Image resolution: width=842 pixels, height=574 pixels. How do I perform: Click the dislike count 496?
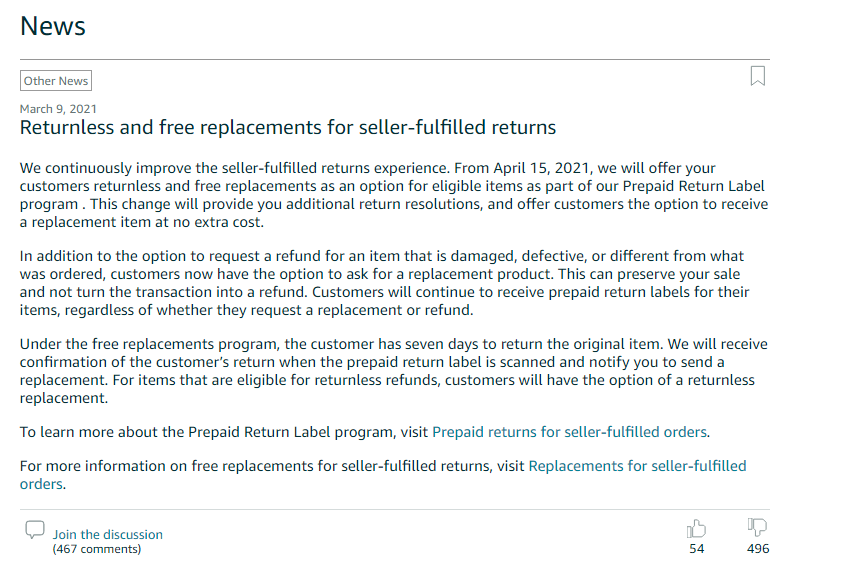tap(758, 549)
